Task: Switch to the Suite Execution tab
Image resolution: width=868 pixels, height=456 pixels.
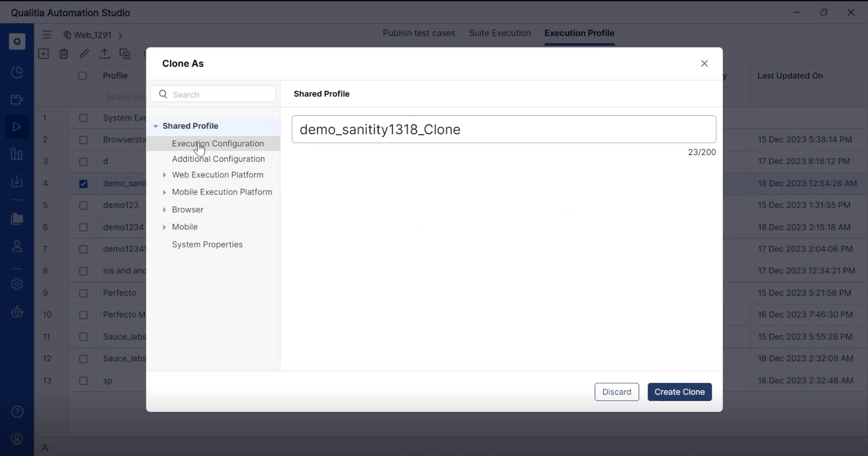Action: click(500, 33)
